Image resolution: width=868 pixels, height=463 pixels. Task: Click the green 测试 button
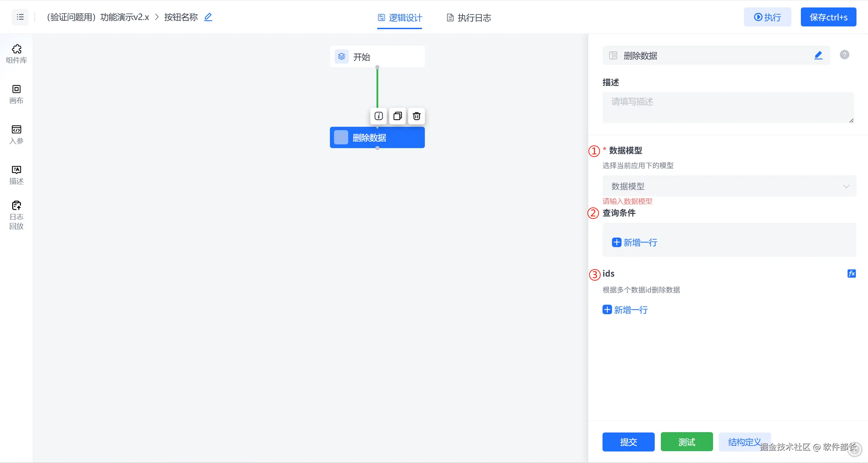(687, 442)
